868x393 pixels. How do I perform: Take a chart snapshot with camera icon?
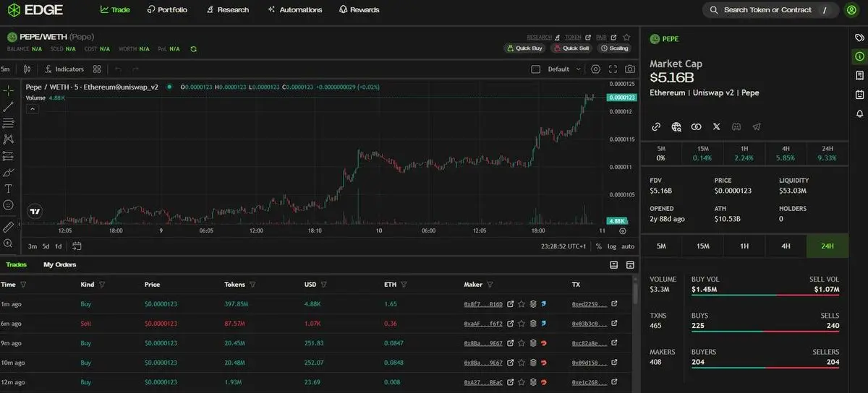point(630,69)
